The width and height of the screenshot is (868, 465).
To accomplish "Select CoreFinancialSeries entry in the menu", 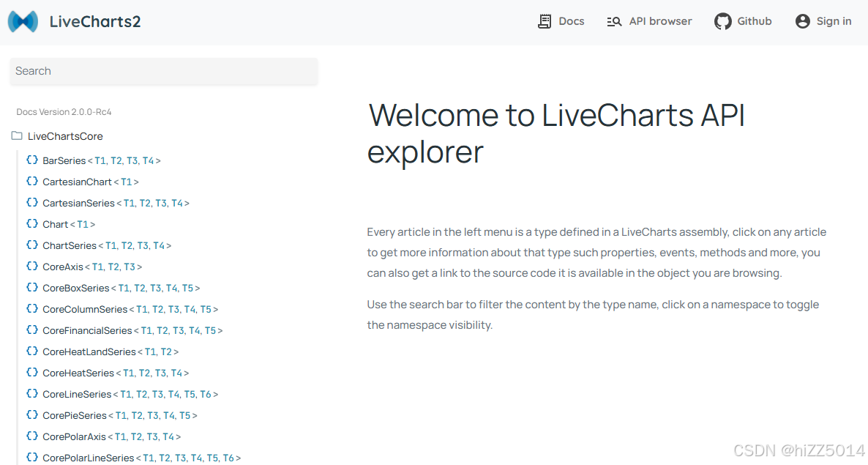I will tap(132, 330).
